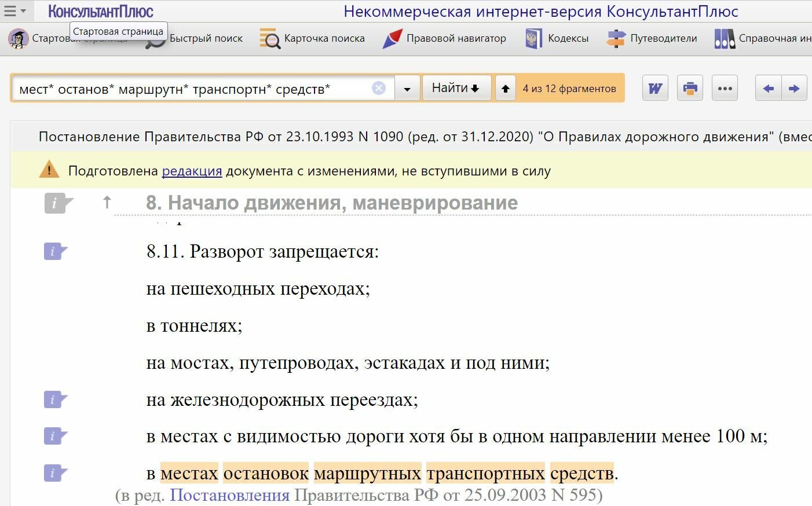The width and height of the screenshot is (812, 506).
Task: Go back with the left arrow button
Action: coord(769,89)
